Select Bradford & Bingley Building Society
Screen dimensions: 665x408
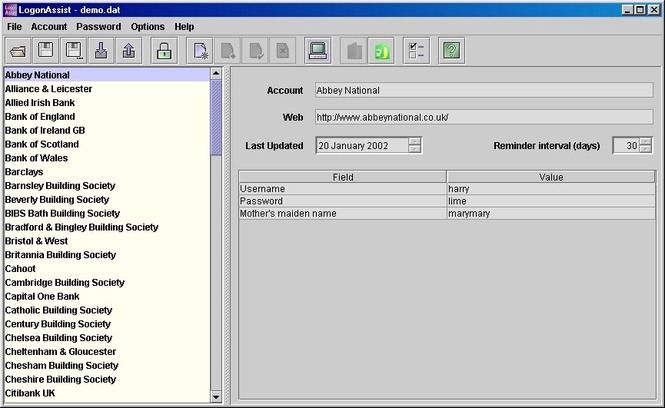(x=107, y=227)
